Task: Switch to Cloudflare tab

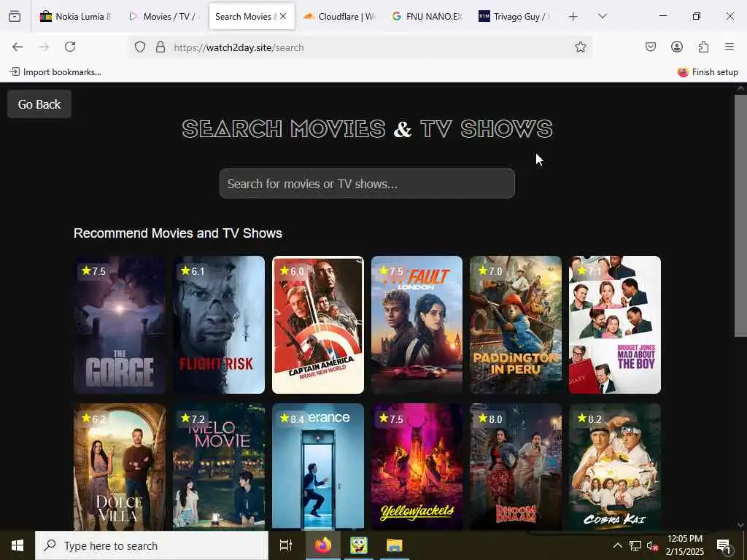Action: 340,17
